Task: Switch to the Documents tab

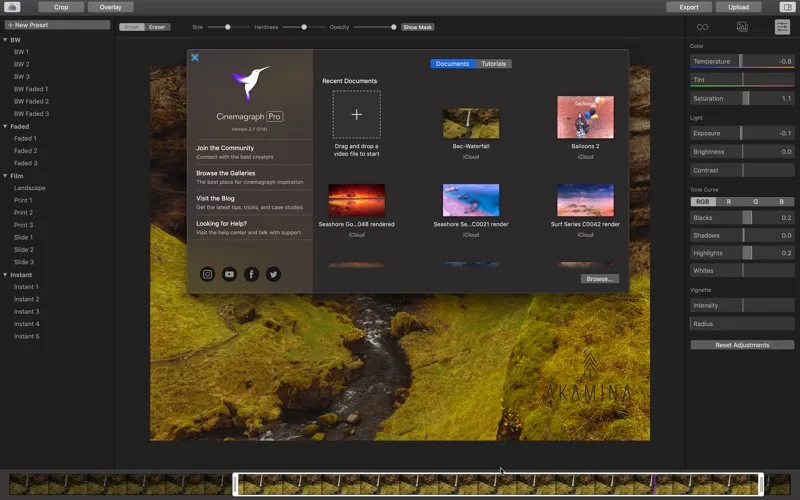Action: pos(453,64)
